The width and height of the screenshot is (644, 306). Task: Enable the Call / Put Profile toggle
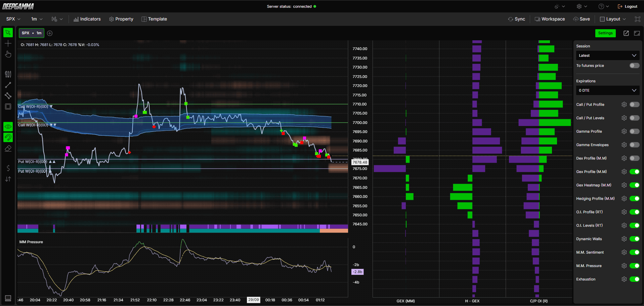click(x=635, y=104)
